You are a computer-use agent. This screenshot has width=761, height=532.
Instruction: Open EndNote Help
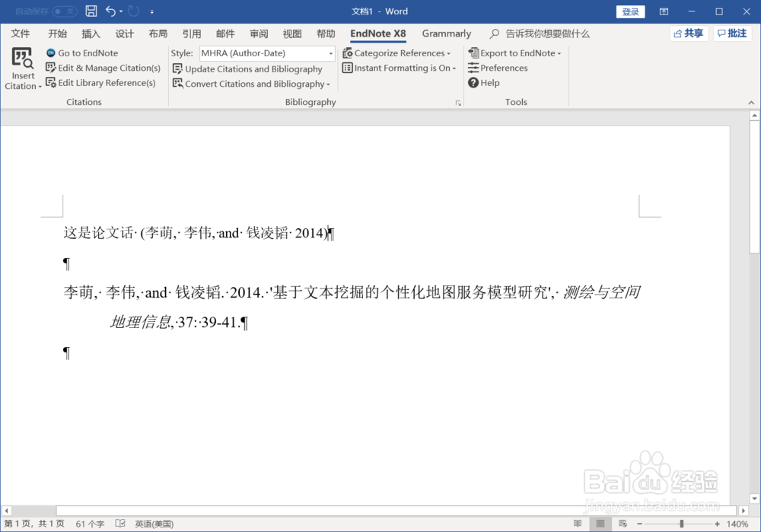tap(484, 83)
